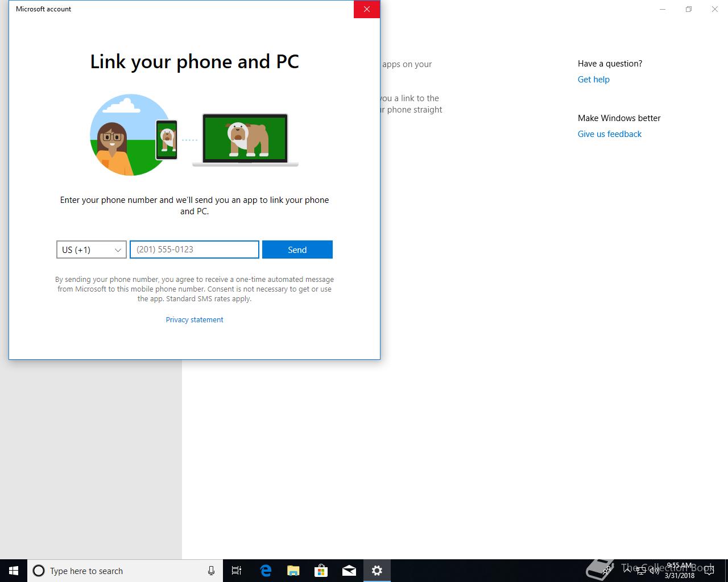This screenshot has height=582, width=728.
Task: Open Action Center notification icon
Action: (x=710, y=571)
